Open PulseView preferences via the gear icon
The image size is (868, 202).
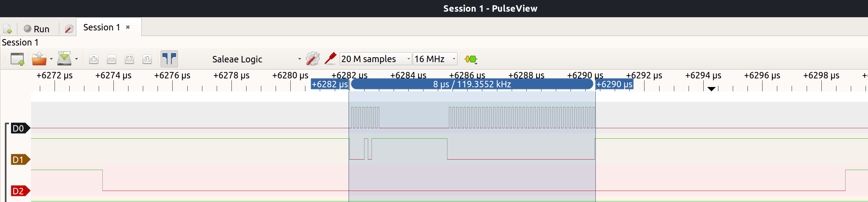(x=68, y=28)
